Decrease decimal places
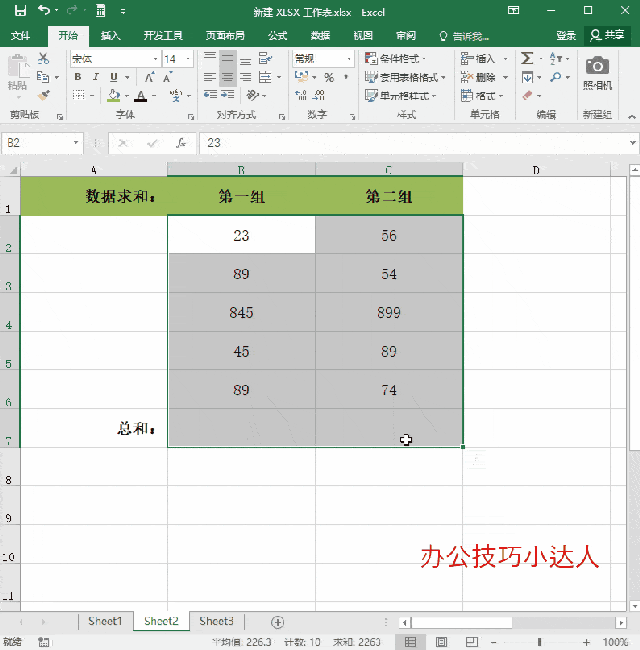This screenshot has height=650, width=640. pos(318,95)
